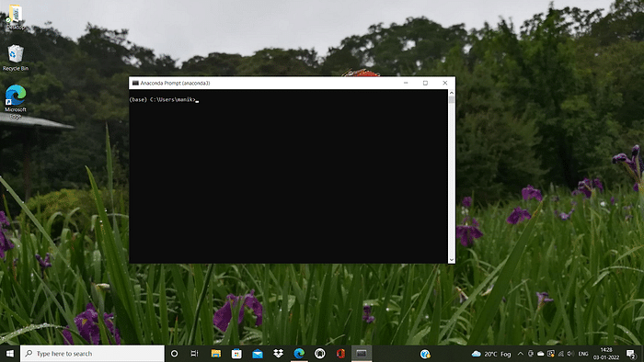Open the volume speaker tray icon

click(x=570, y=354)
